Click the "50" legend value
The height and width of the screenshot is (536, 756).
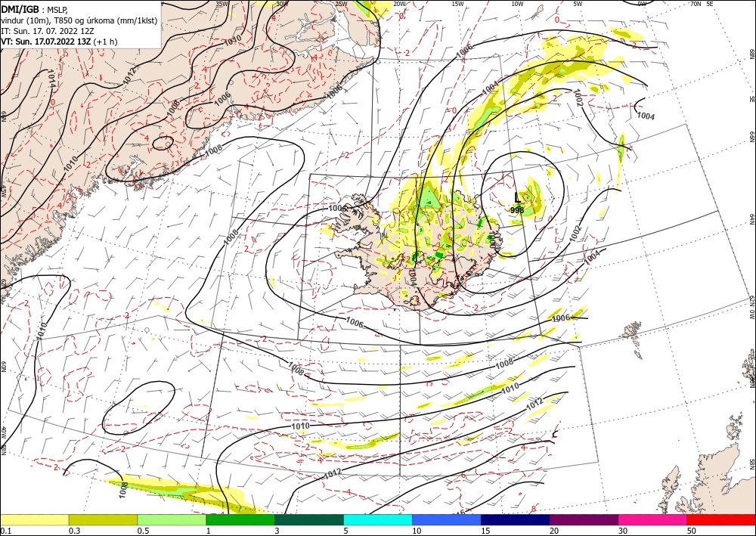[692, 531]
